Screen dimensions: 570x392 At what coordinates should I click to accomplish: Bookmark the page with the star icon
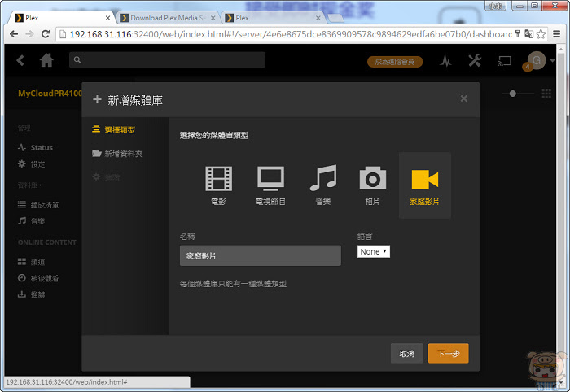coord(541,34)
